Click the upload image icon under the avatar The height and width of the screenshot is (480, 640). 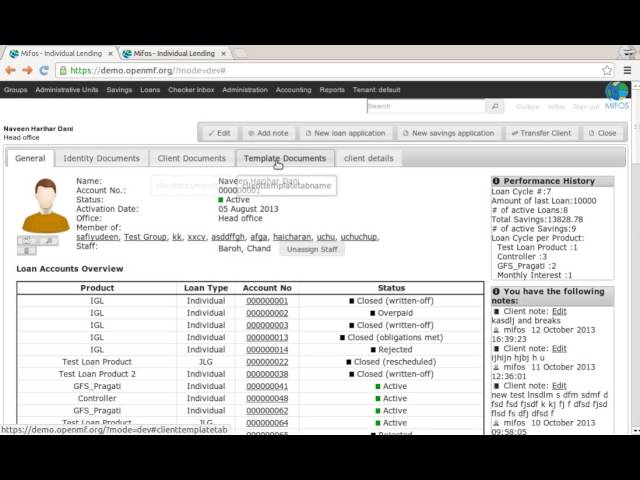click(x=26, y=241)
